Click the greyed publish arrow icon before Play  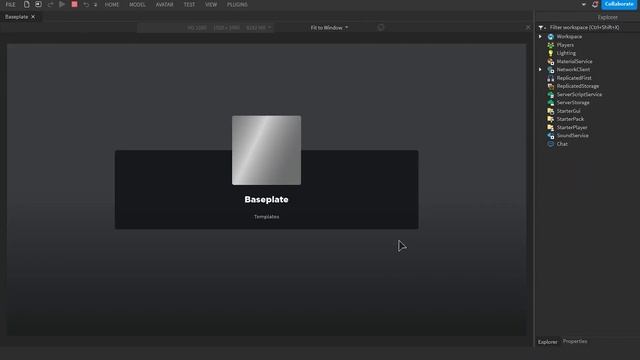[51, 4]
